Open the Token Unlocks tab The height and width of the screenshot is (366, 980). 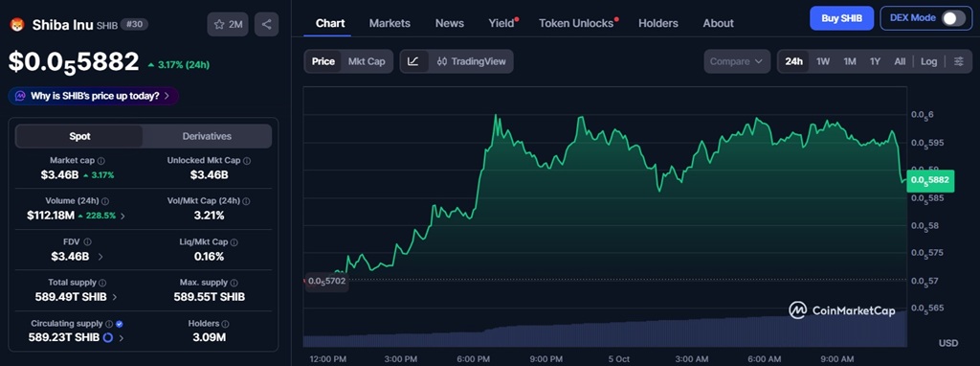pos(576,23)
